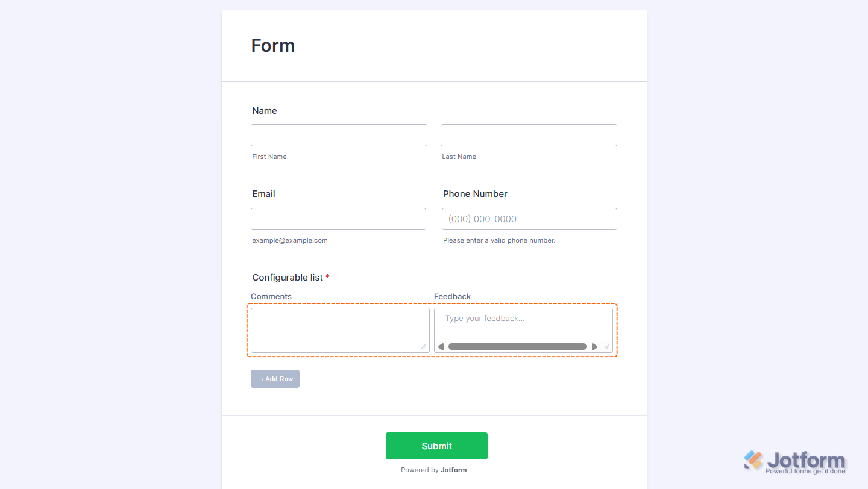
Task: Focus the Last Name input field
Action: [529, 135]
